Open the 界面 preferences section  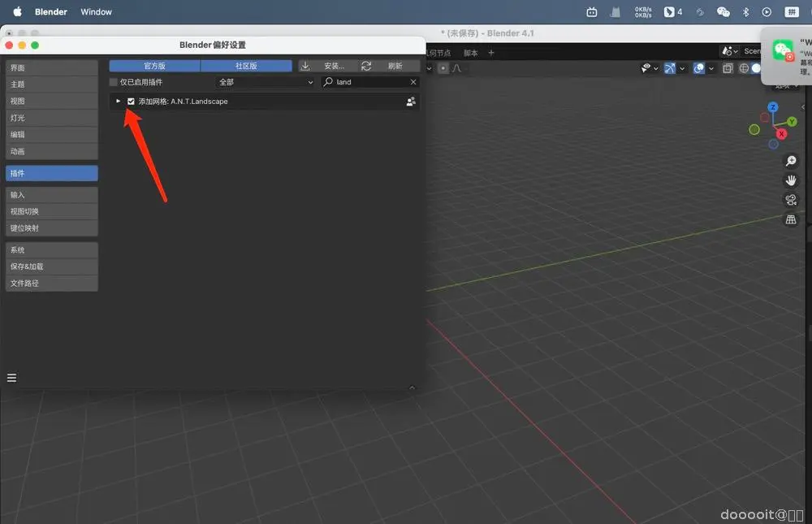[52, 68]
